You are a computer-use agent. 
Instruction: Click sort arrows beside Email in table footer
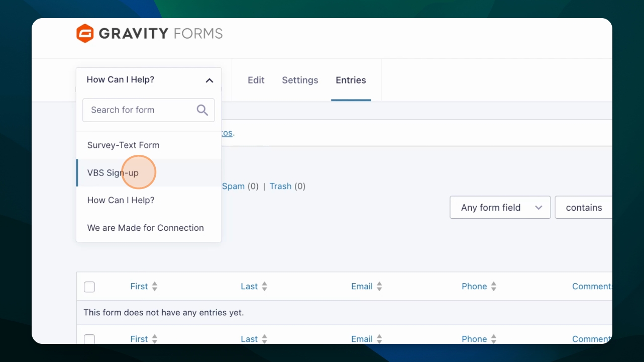[379, 339]
